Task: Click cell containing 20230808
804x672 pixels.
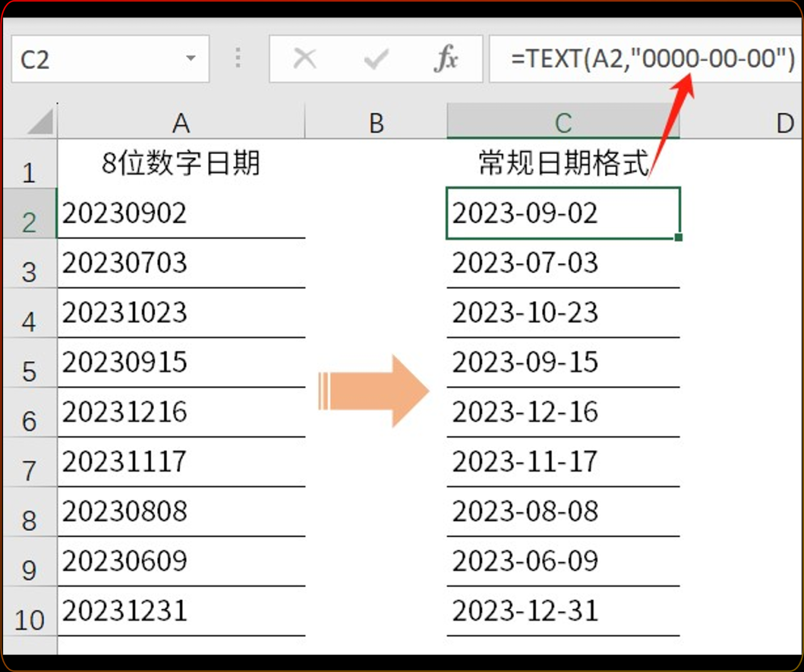Action: (181, 511)
